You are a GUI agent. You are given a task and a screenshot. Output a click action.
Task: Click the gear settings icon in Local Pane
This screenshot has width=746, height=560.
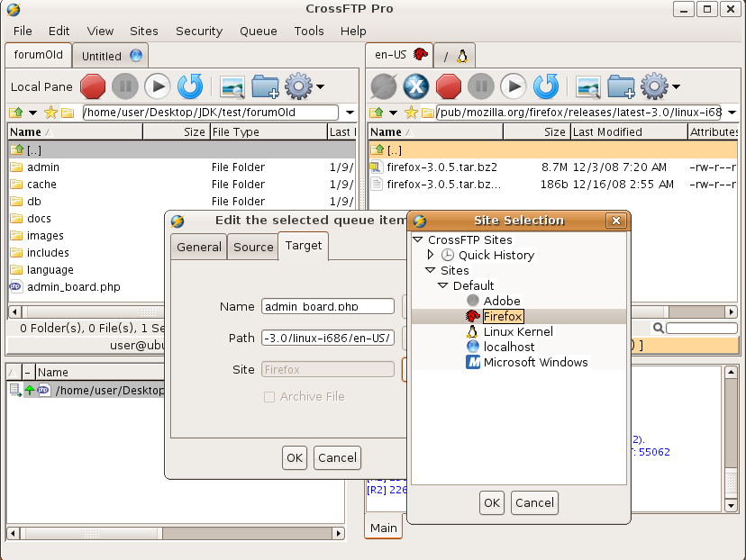(x=299, y=86)
